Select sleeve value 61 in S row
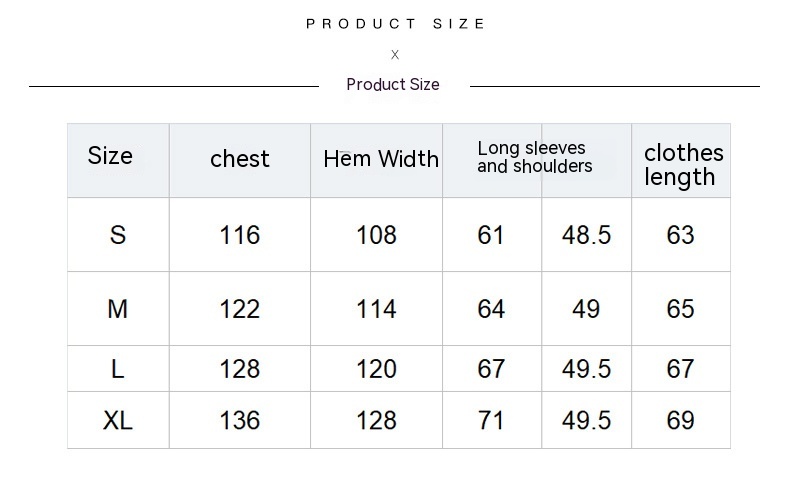The height and width of the screenshot is (482, 790). [491, 235]
